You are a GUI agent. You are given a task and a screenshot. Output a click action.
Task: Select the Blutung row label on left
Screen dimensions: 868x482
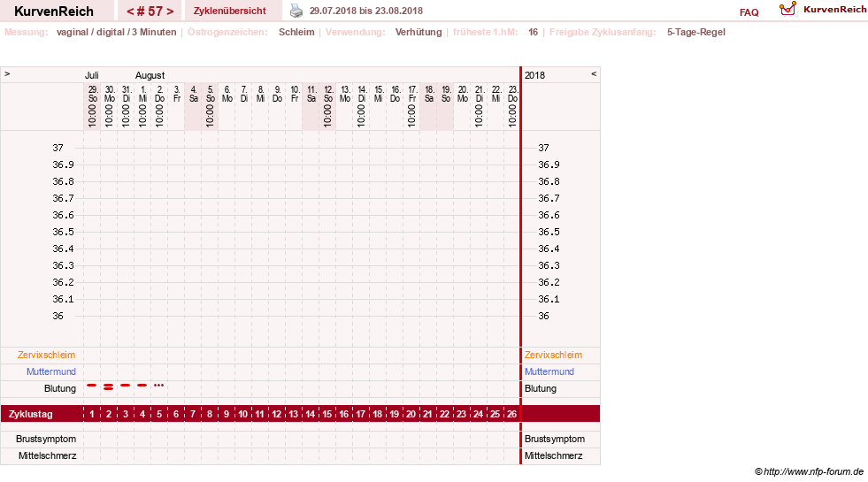(60, 388)
